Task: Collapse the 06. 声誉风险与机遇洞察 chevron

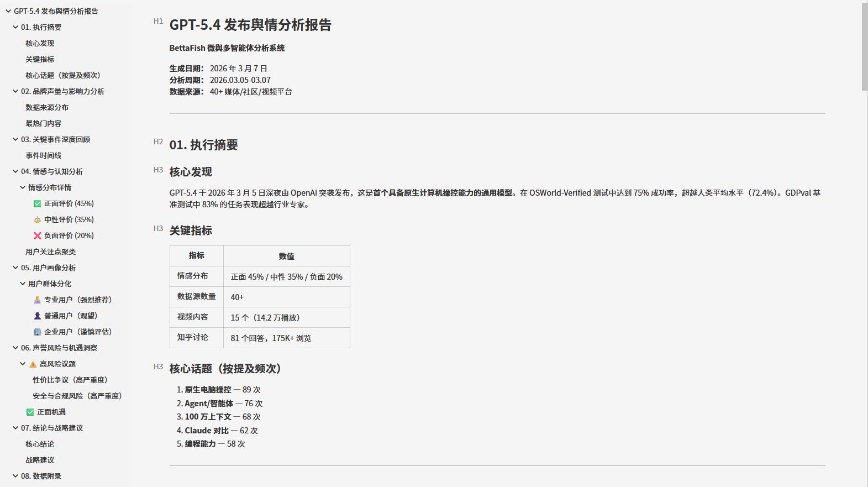Action: click(x=15, y=348)
